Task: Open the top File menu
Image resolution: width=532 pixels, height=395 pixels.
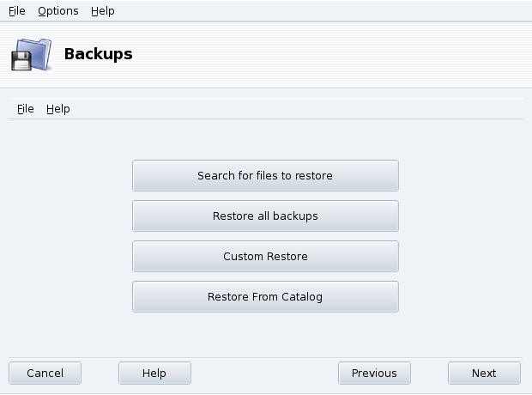Action: [17, 11]
